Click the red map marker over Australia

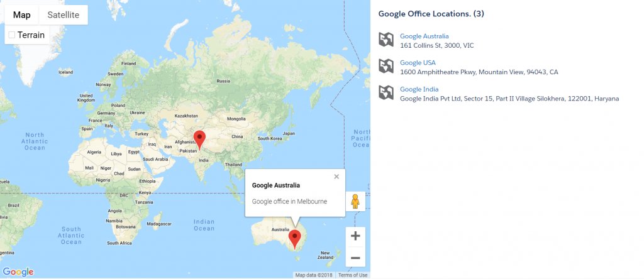coord(294,239)
